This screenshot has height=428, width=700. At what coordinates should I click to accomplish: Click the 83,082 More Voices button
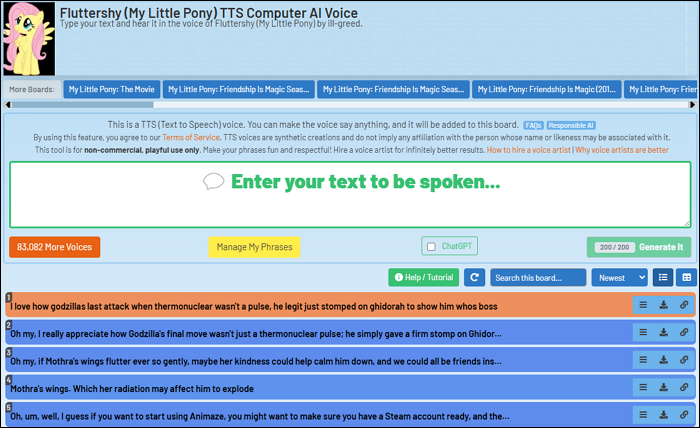[54, 247]
